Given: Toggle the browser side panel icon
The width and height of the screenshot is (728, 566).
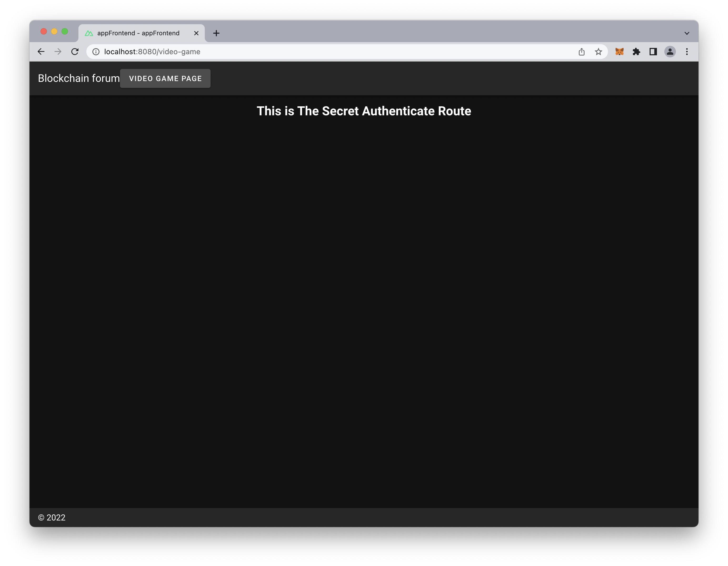Looking at the screenshot, I should pos(653,52).
